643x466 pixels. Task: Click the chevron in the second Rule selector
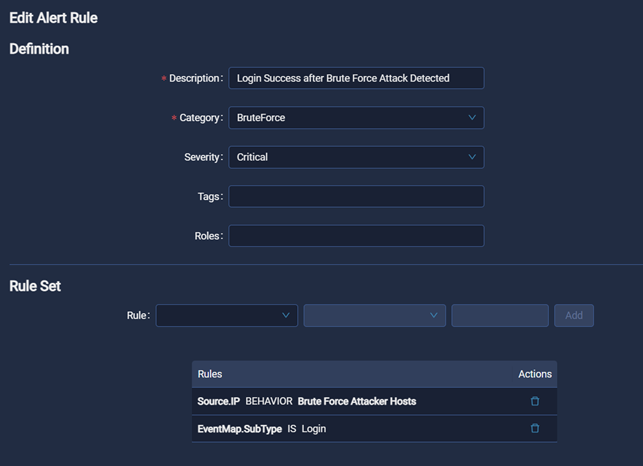tap(433, 316)
